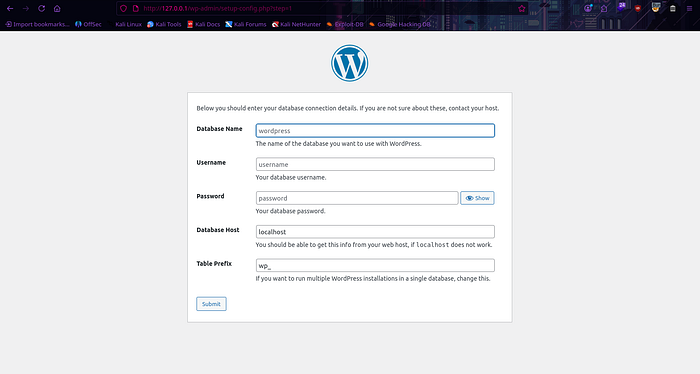This screenshot has height=374, width=700.
Task: Click the house-shaped extension icon in toolbar
Action: (604, 8)
